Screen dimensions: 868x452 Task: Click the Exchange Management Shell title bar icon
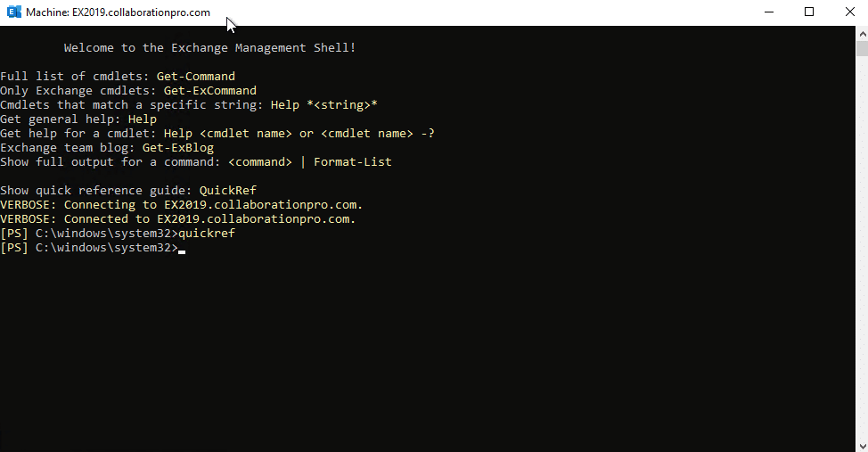[x=14, y=12]
